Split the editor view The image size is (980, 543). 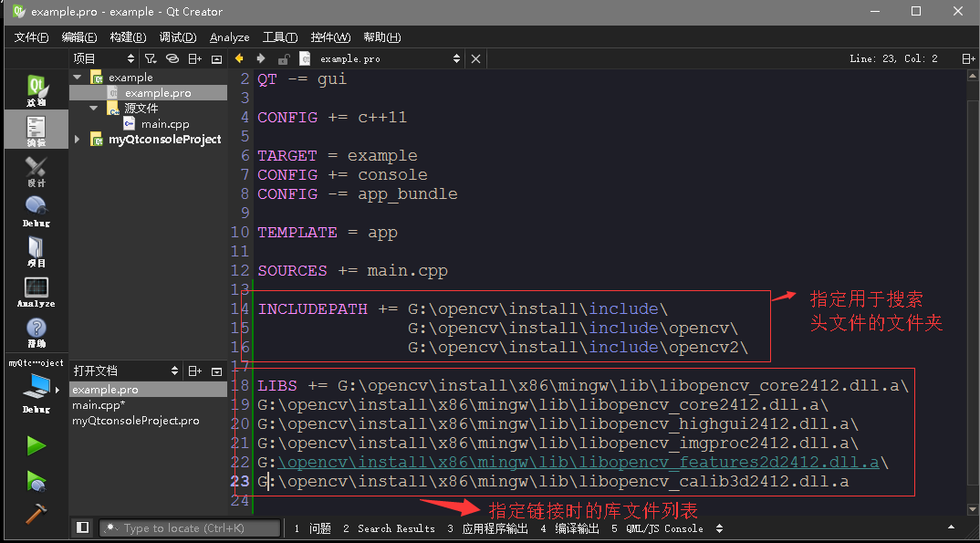pos(968,58)
